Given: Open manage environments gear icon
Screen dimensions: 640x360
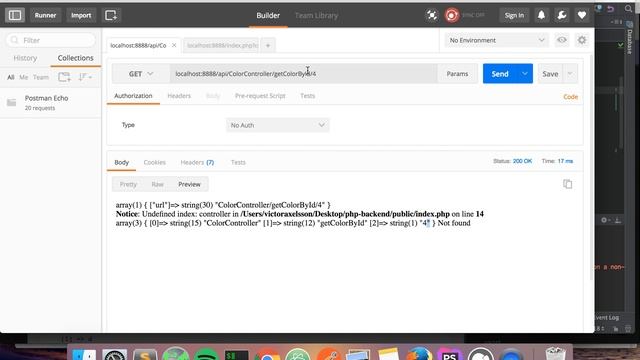Looking at the screenshot, I should pyautogui.click(x=582, y=40).
